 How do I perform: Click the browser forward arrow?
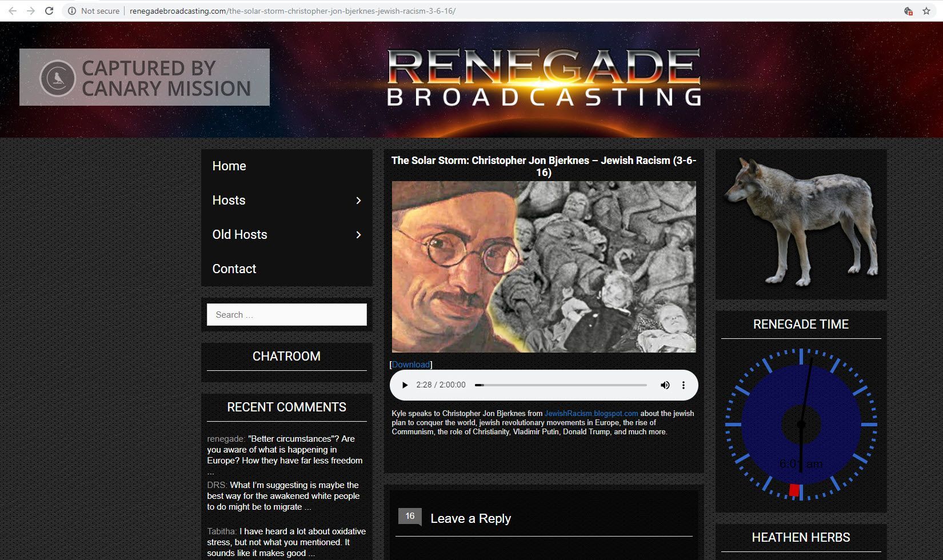[x=31, y=11]
